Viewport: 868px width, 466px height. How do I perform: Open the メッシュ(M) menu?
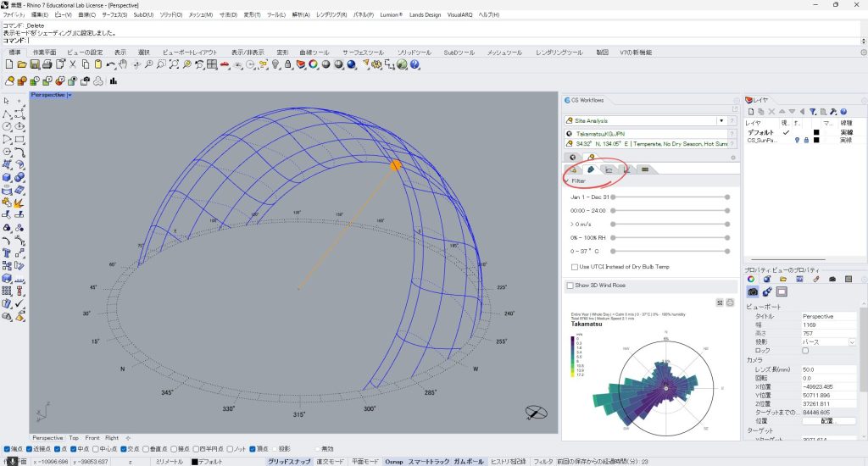(x=200, y=15)
